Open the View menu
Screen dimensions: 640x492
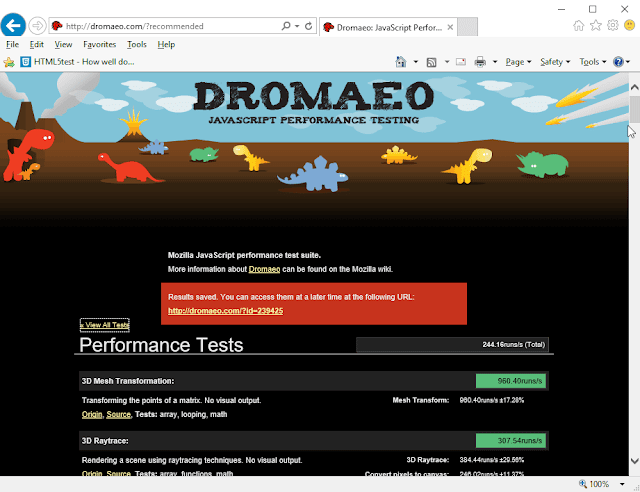pyautogui.click(x=63, y=45)
